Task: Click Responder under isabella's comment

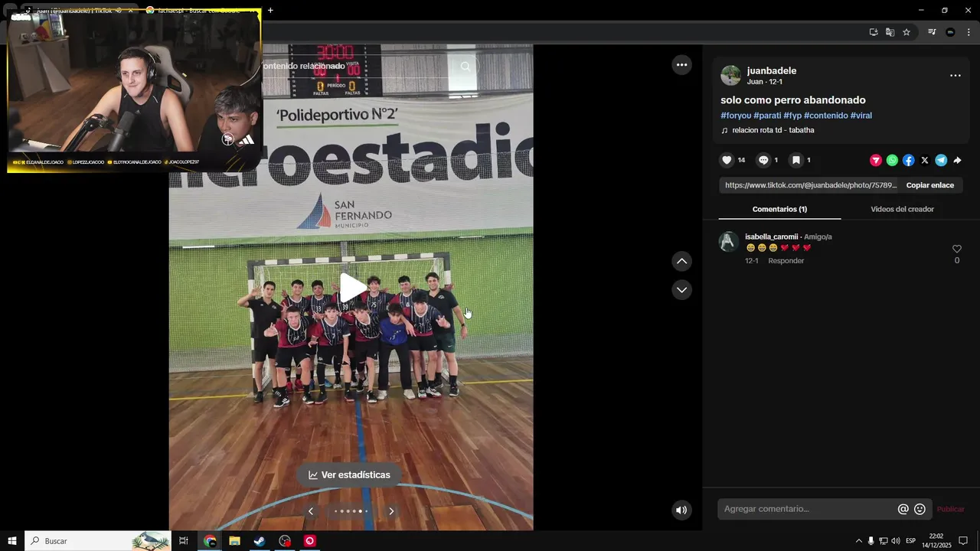Action: tap(786, 261)
